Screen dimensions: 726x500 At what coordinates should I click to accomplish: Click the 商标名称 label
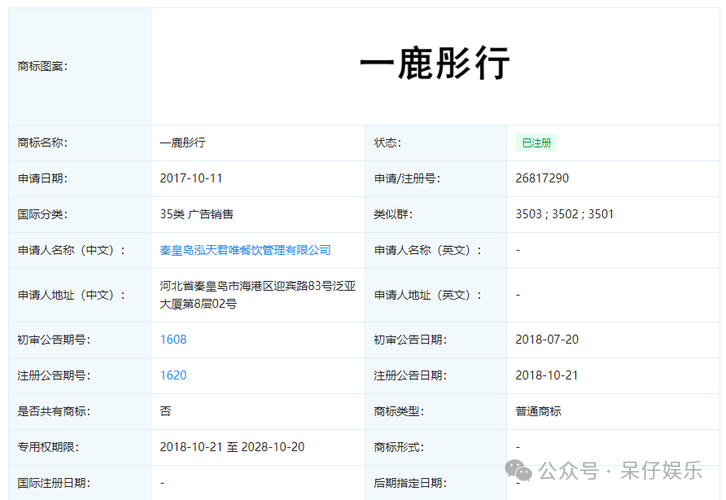point(42,143)
